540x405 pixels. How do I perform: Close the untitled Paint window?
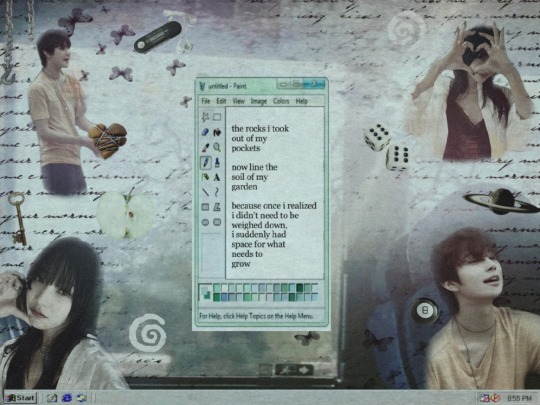[x=314, y=84]
